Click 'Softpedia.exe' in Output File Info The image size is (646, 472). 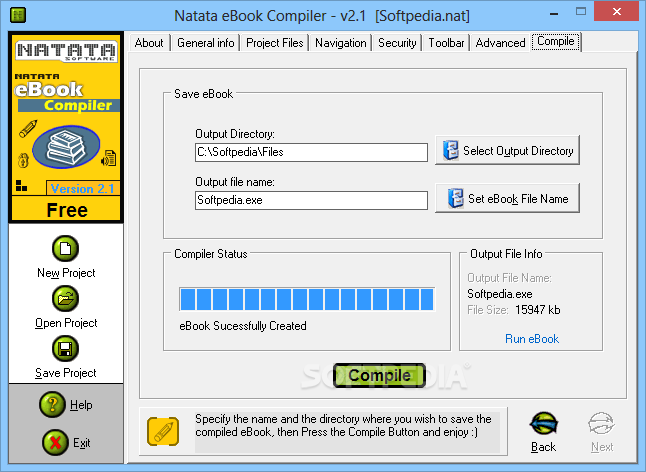[x=500, y=294]
